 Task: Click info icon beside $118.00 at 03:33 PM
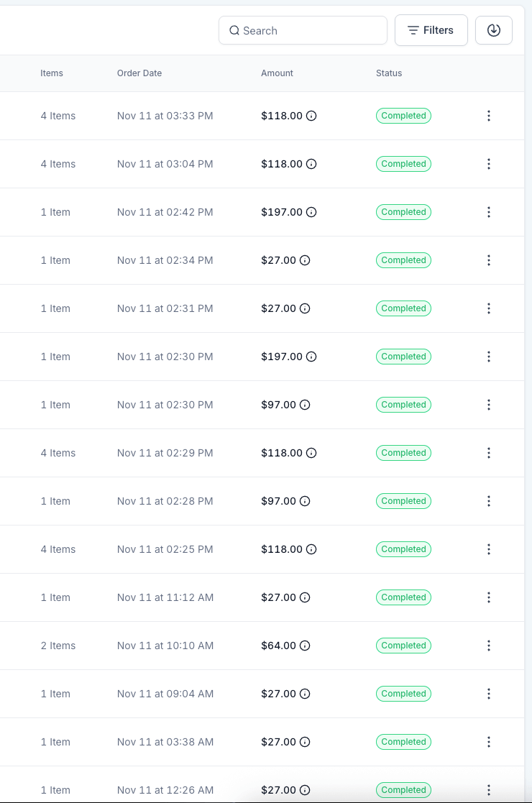coord(311,116)
